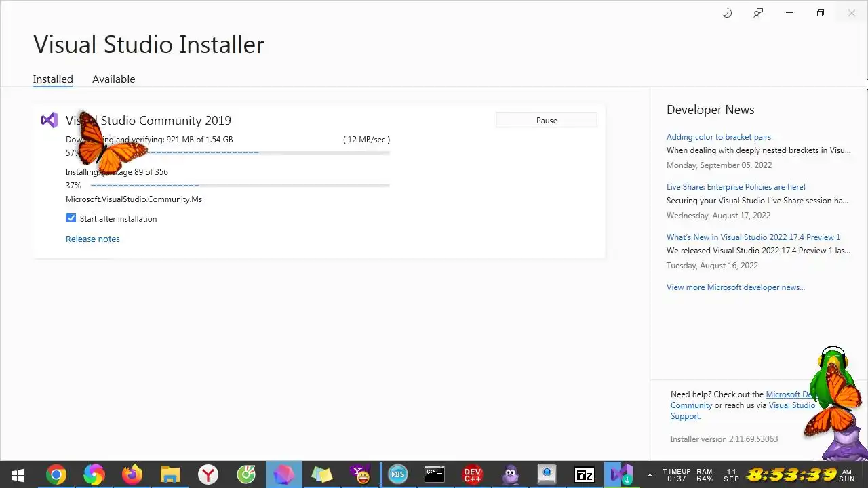The image size is (868, 488).
Task: Open the sticky notes folder taskbar icon
Action: (x=322, y=474)
